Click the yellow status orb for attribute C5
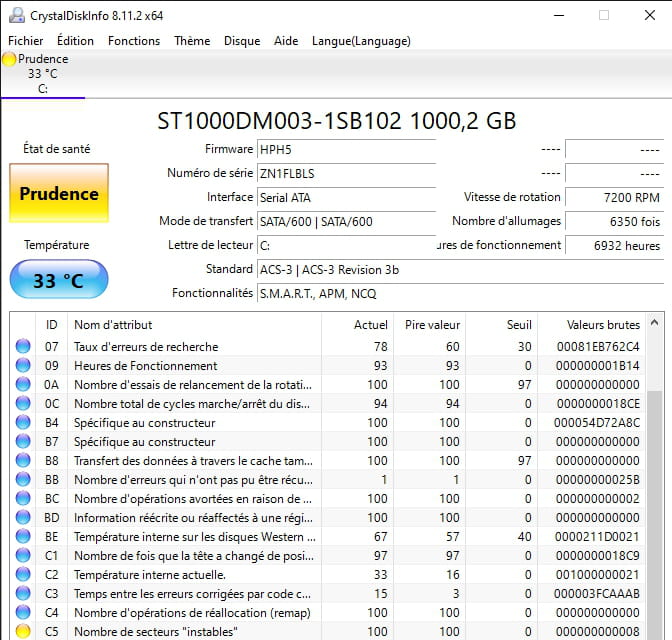The height and width of the screenshot is (640, 672). [23, 631]
